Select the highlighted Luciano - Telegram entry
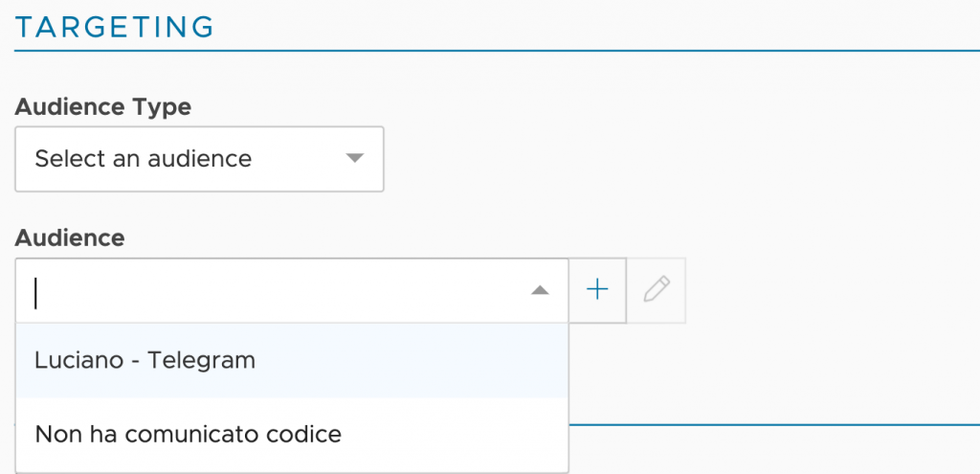 coord(292,360)
